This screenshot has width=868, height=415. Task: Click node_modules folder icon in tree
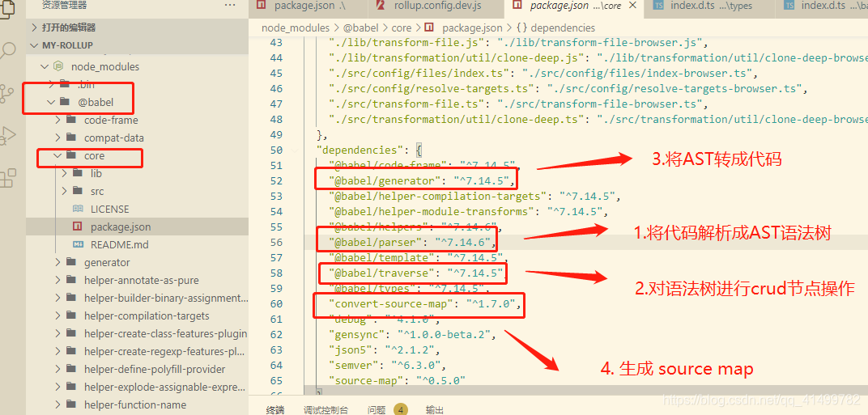tap(58, 66)
